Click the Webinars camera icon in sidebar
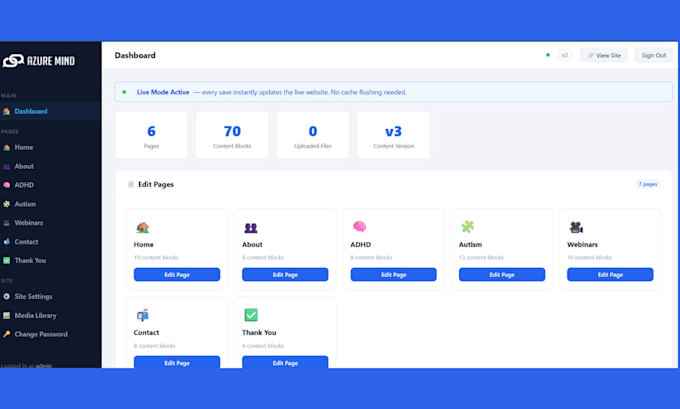 pyautogui.click(x=7, y=223)
